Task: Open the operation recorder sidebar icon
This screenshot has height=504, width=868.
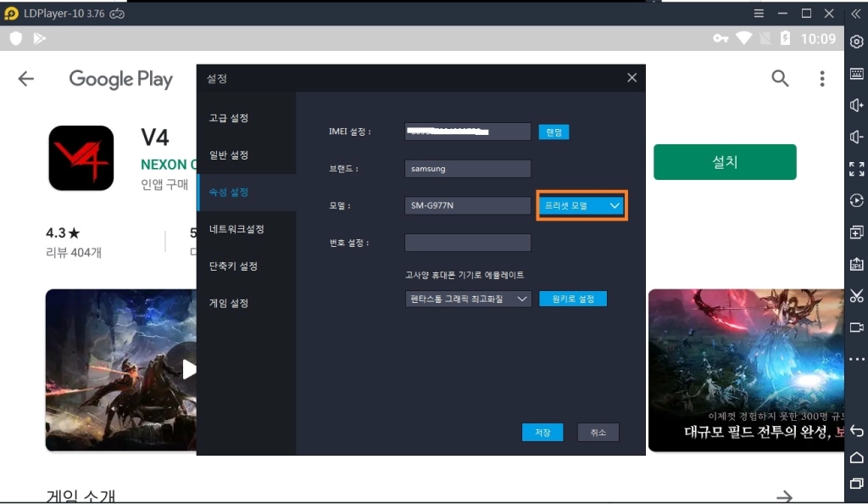Action: pyautogui.click(x=856, y=200)
